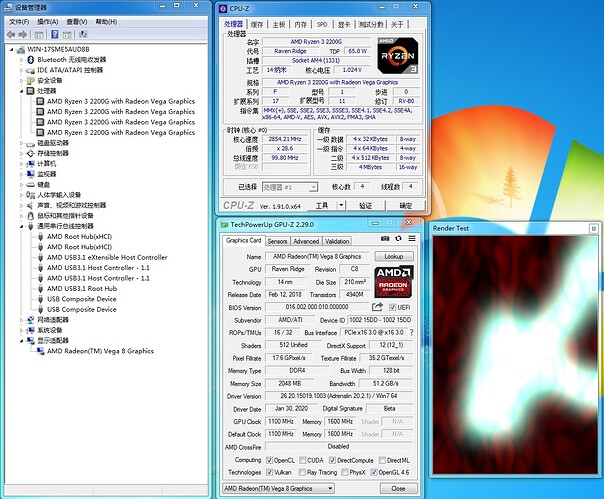Collapse the WIN-17SME5AUD8B root node
The width and height of the screenshot is (604, 499).
click(12, 49)
